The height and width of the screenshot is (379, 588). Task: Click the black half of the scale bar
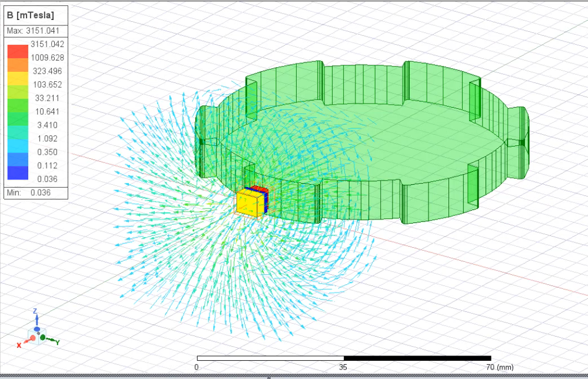pyautogui.click(x=417, y=358)
